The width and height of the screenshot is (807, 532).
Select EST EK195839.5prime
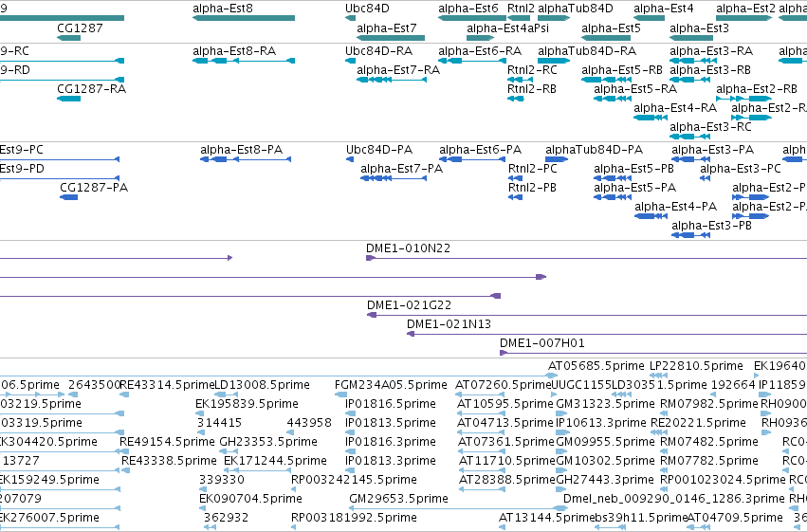[x=248, y=404]
